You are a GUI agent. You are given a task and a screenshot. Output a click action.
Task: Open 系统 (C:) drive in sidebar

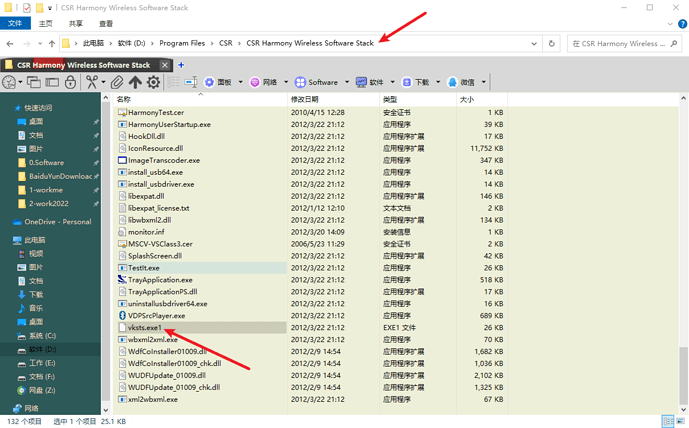[x=42, y=336]
